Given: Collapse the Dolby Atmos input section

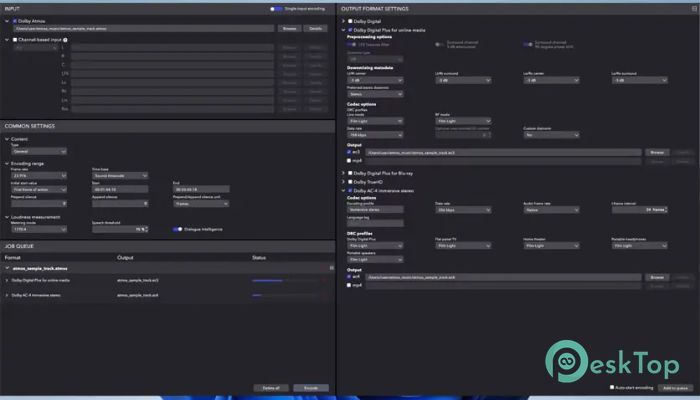Looking at the screenshot, I should point(7,21).
